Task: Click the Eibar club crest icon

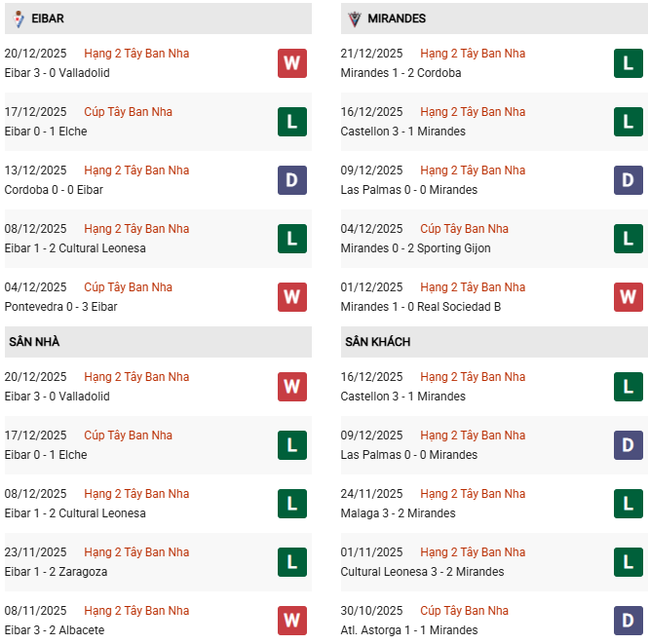Action: click(19, 19)
